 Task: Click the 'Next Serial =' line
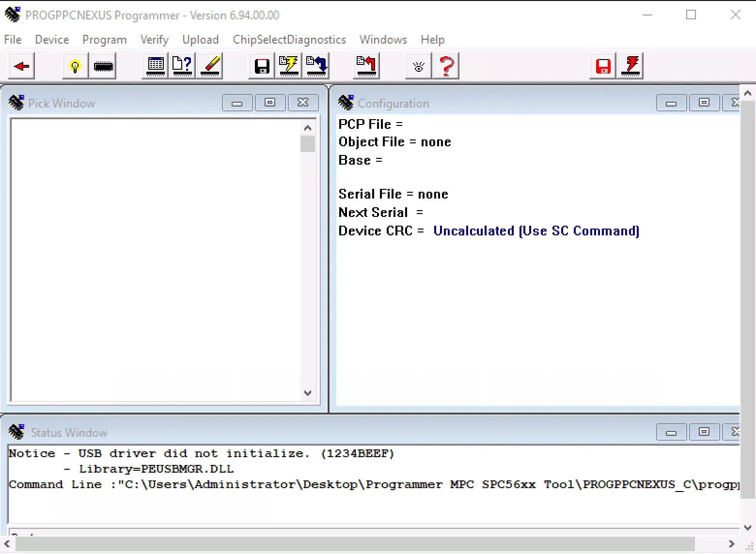click(x=381, y=213)
